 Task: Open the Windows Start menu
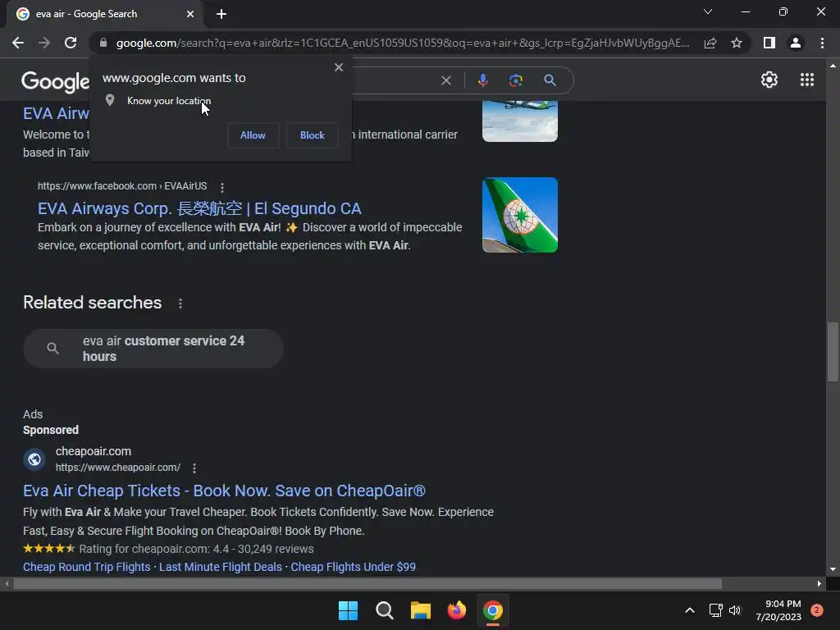(348, 610)
